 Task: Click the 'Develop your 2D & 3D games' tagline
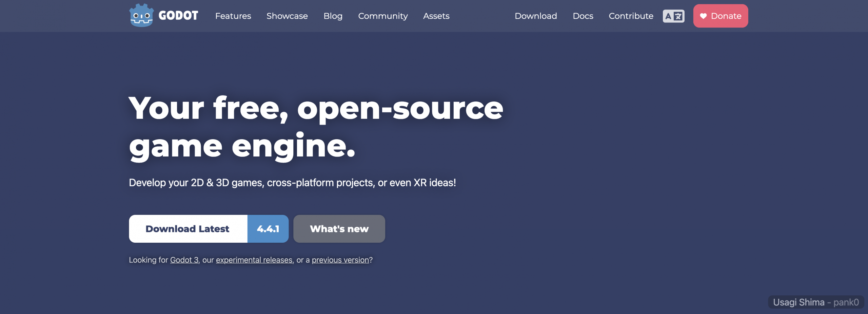tap(292, 183)
